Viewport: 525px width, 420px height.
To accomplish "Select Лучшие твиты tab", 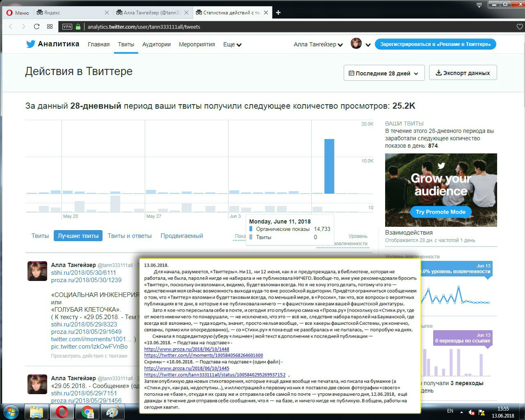I will (x=78, y=236).
